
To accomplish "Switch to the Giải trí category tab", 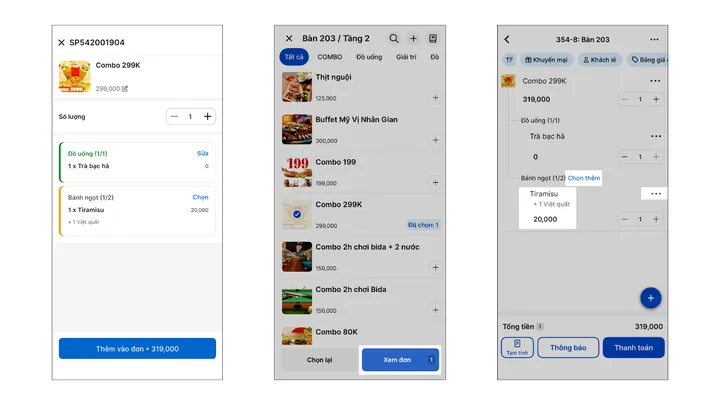I will pos(406,57).
